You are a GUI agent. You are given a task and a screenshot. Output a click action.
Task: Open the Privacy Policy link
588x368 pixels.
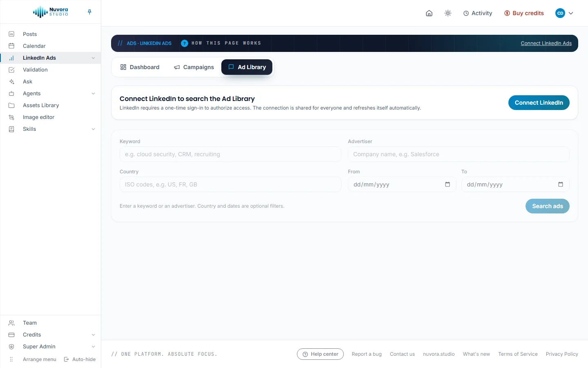pyautogui.click(x=562, y=354)
